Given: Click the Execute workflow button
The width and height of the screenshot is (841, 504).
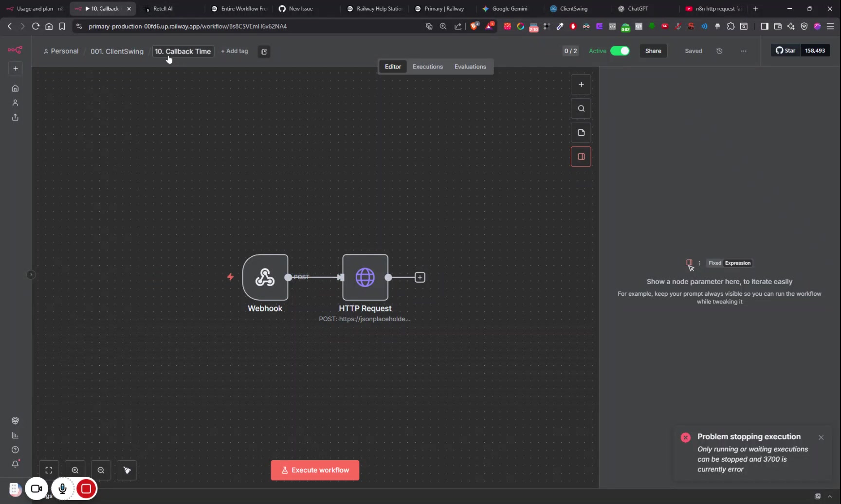Looking at the screenshot, I should [x=315, y=470].
